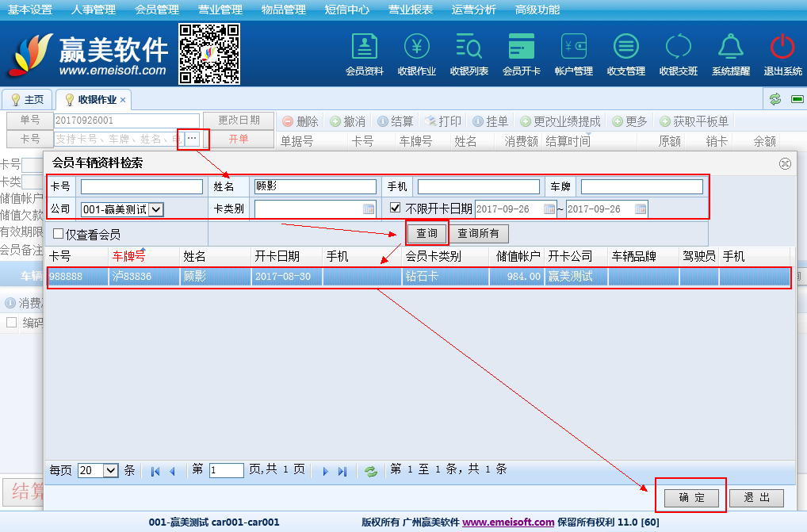Click the 收银作业 cashier icon
The image size is (807, 532).
click(x=416, y=54)
